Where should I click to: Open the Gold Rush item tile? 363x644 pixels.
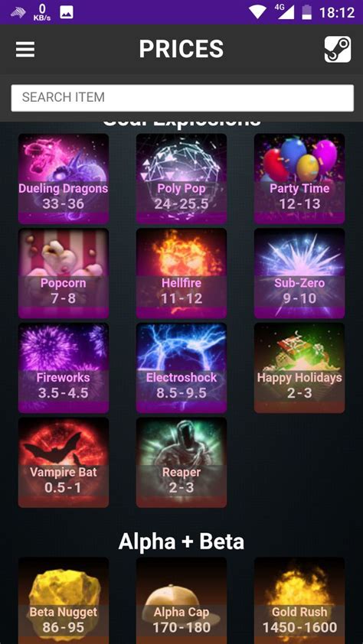299,600
